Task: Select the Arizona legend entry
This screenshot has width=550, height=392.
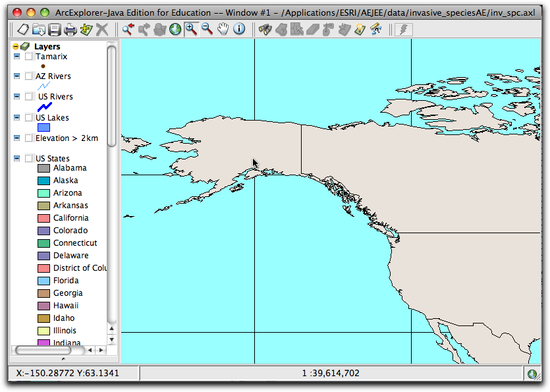Action: pyautogui.click(x=67, y=193)
